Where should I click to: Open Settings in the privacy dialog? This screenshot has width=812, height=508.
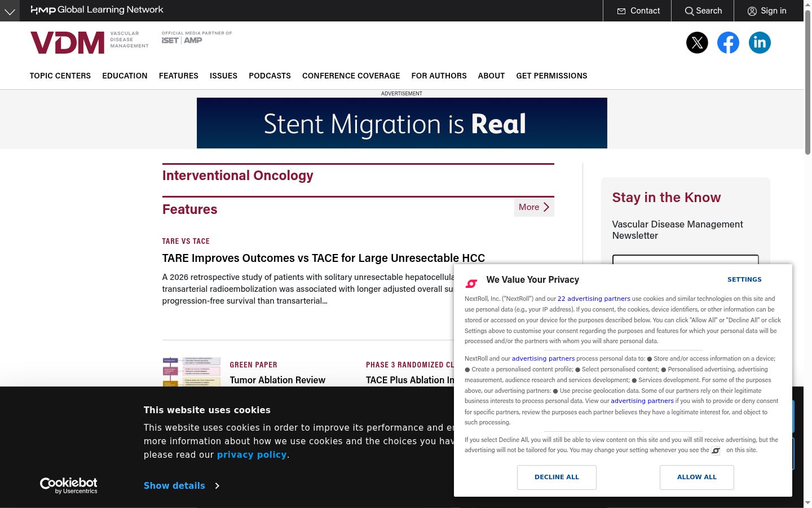(x=744, y=279)
